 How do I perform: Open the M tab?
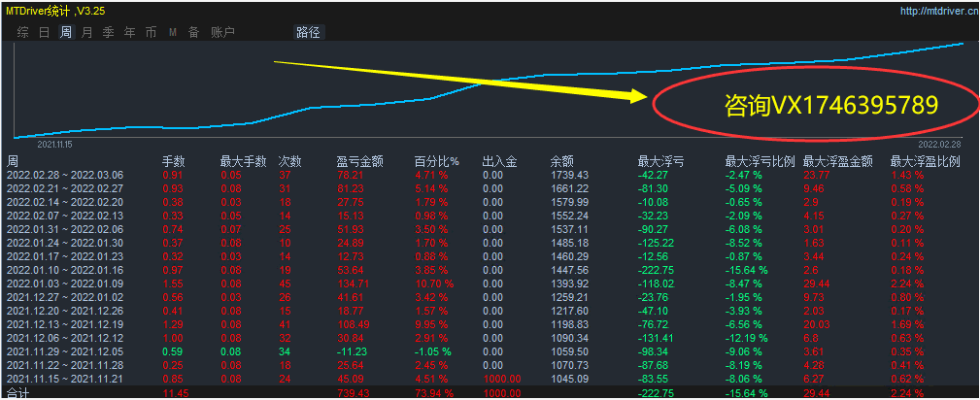tap(173, 32)
